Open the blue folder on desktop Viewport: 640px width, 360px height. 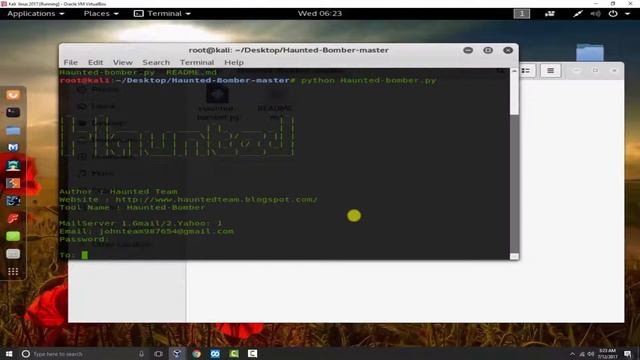(x=590, y=52)
